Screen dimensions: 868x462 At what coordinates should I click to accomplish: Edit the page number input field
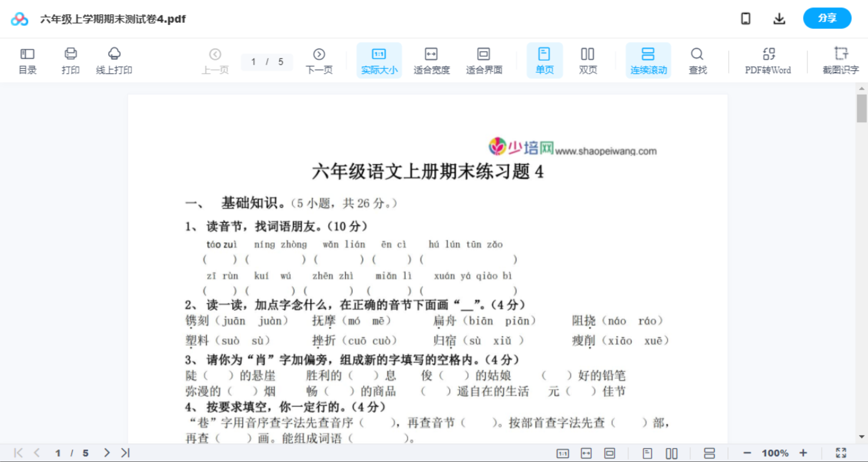point(255,62)
